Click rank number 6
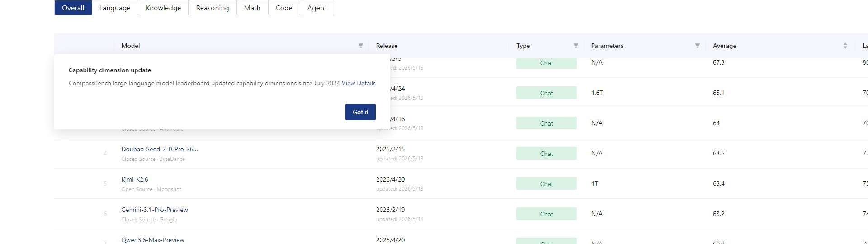868x244 pixels. pos(105,214)
